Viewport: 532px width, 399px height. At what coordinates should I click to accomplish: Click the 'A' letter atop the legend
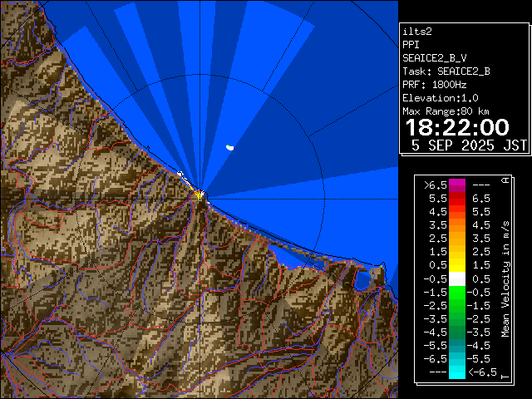click(x=505, y=180)
